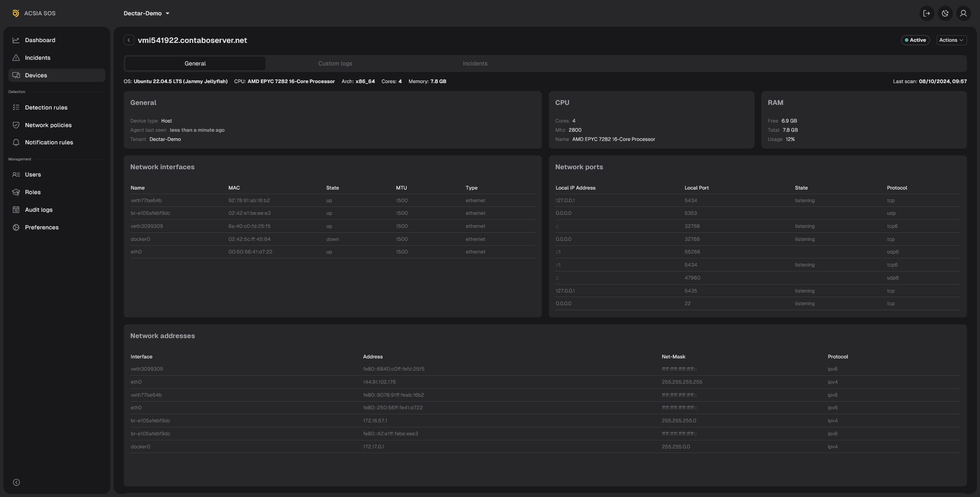This screenshot has height=497, width=980.
Task: Switch to the device Incidents tab
Action: tap(475, 64)
